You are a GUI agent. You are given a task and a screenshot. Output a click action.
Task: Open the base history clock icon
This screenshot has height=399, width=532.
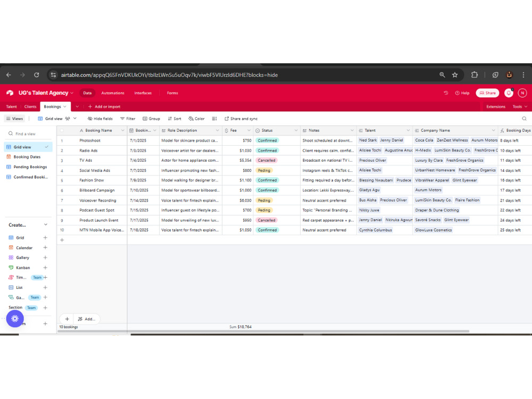click(446, 93)
